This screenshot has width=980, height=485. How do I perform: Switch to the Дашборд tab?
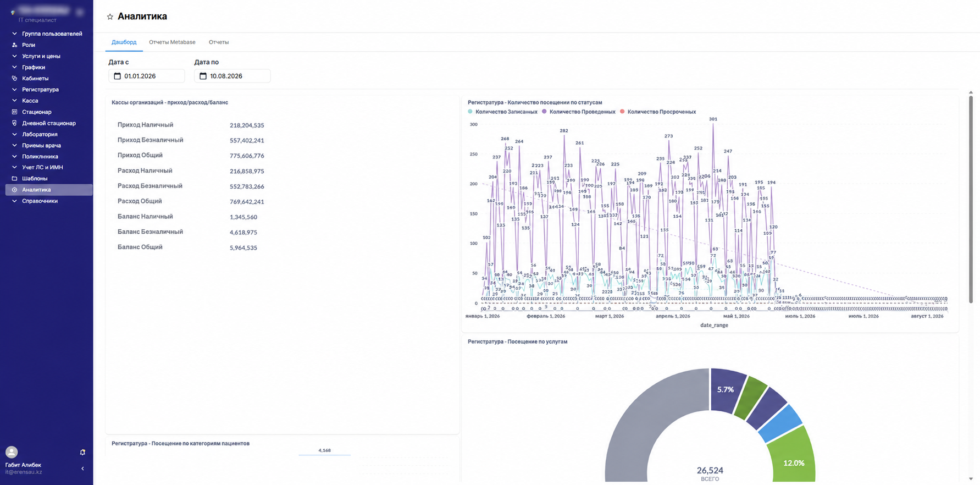click(x=124, y=42)
